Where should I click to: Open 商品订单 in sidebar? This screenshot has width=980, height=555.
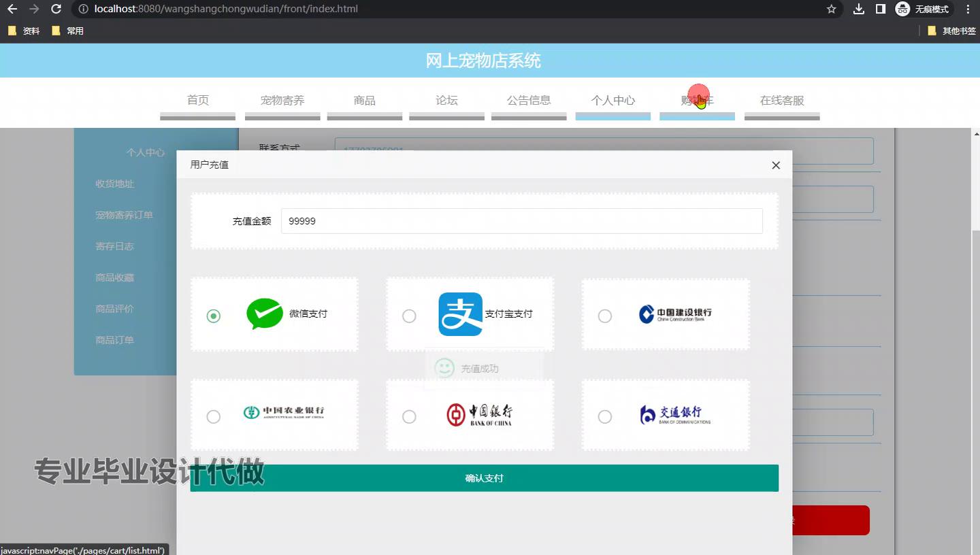point(115,340)
